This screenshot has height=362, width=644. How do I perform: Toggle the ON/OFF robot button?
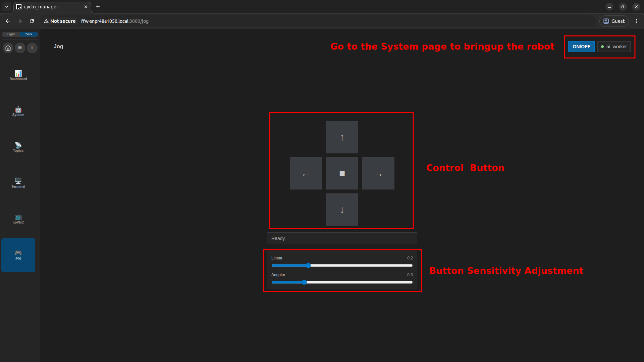pyautogui.click(x=581, y=47)
